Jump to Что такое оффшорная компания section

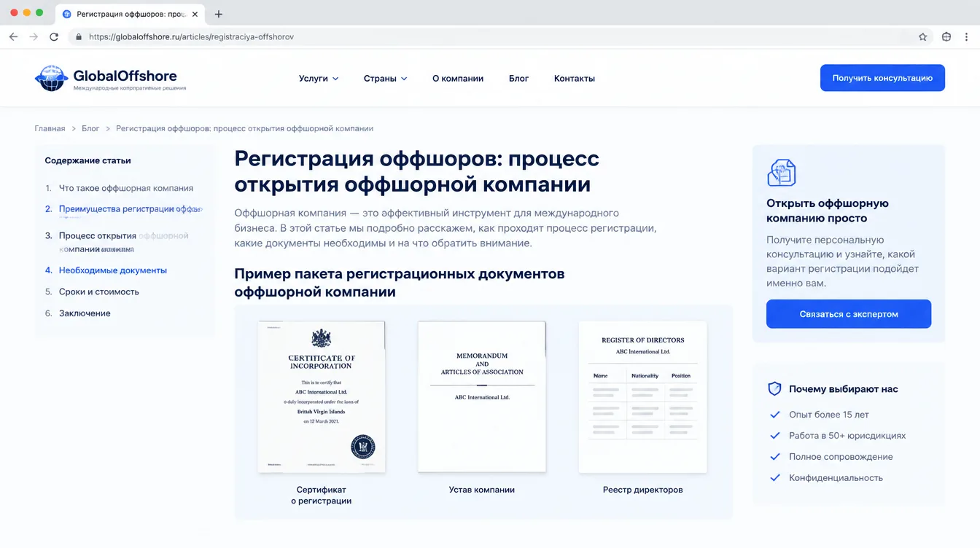click(x=126, y=188)
